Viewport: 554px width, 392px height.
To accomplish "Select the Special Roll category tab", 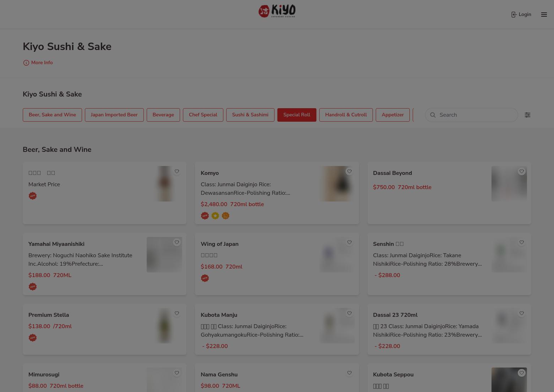I will pyautogui.click(x=297, y=115).
